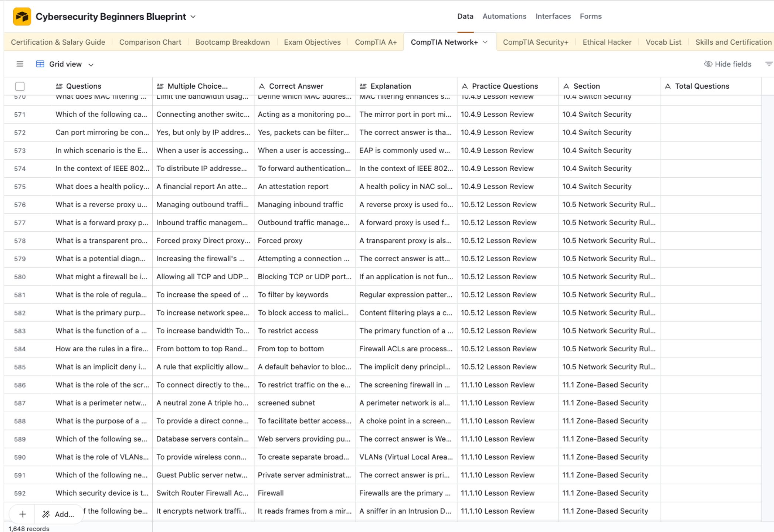Click the 'Forced proxy' answer cell
The width and height of the screenshot is (774, 532).
tap(305, 241)
